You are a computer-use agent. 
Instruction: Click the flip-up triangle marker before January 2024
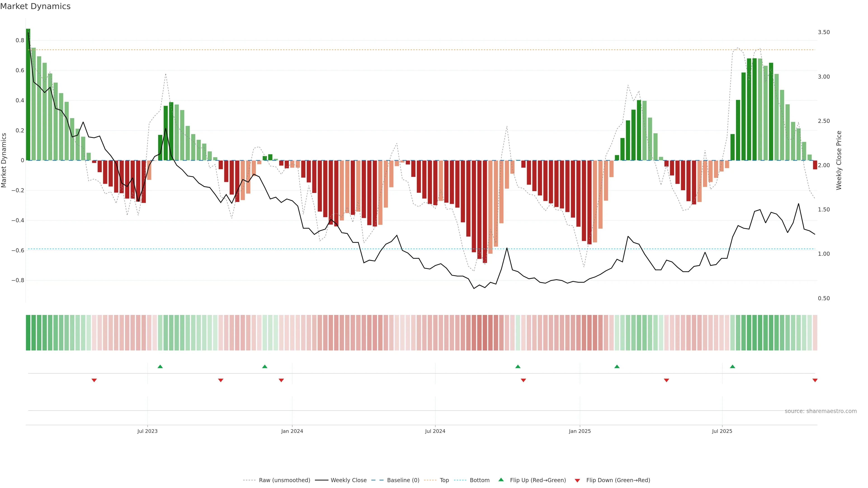[264, 366]
